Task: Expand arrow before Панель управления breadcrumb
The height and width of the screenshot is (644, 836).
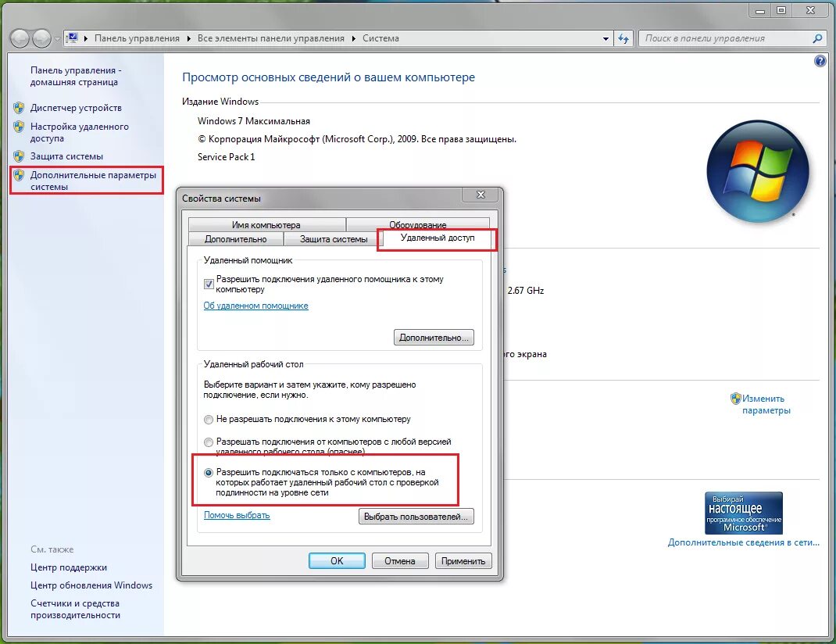Action: [x=85, y=38]
